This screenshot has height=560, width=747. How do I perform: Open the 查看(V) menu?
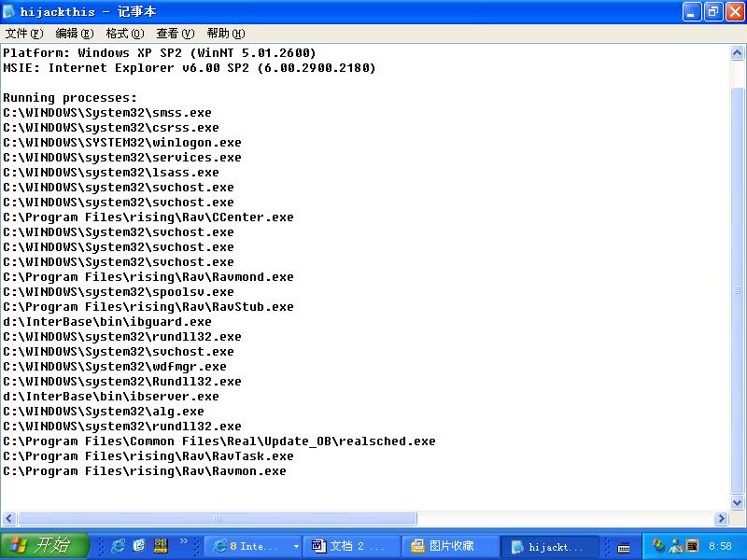click(x=176, y=34)
